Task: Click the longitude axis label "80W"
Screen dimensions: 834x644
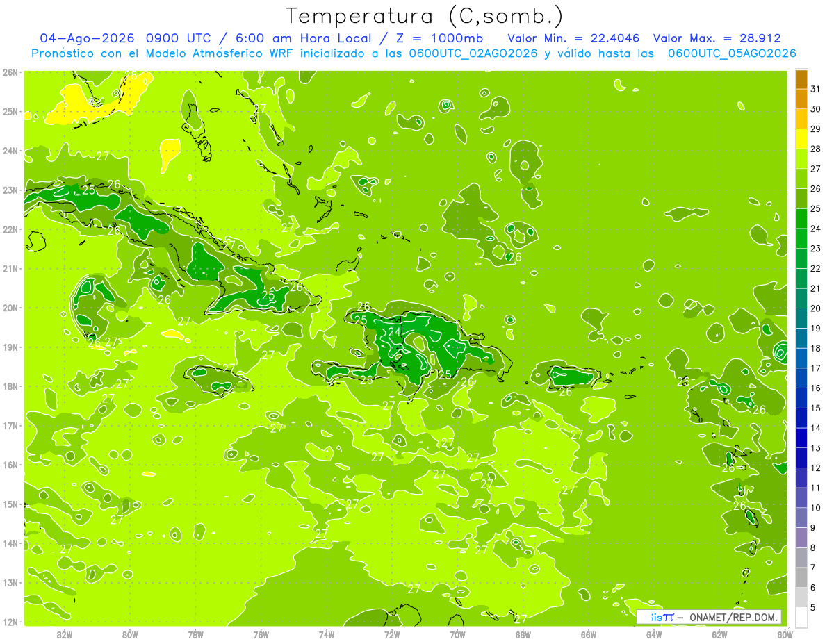Action: click(x=130, y=634)
